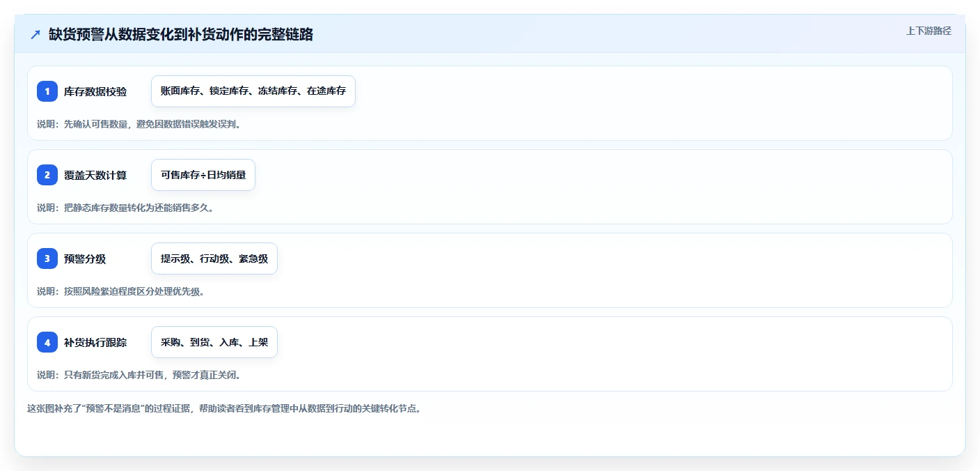This screenshot has height=471, width=980.
Task: Click the 提示级、行动级、紧急级 chip
Action: point(214,258)
